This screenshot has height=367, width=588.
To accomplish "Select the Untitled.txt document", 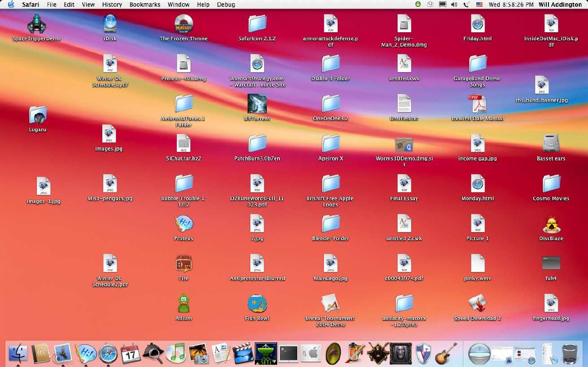I will pos(404,104).
